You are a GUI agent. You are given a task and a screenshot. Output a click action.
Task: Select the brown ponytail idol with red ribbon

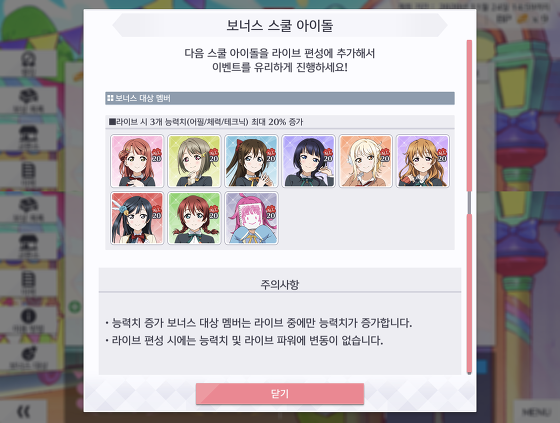[x=251, y=161]
